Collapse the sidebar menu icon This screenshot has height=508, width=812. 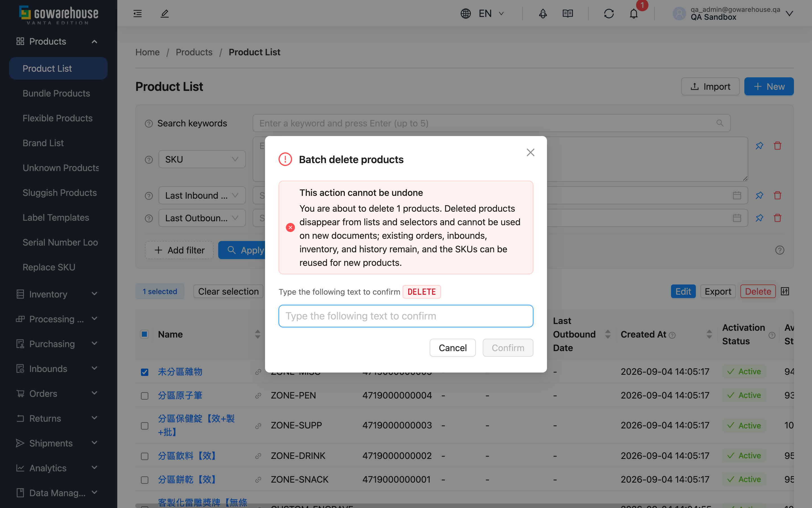coord(138,14)
